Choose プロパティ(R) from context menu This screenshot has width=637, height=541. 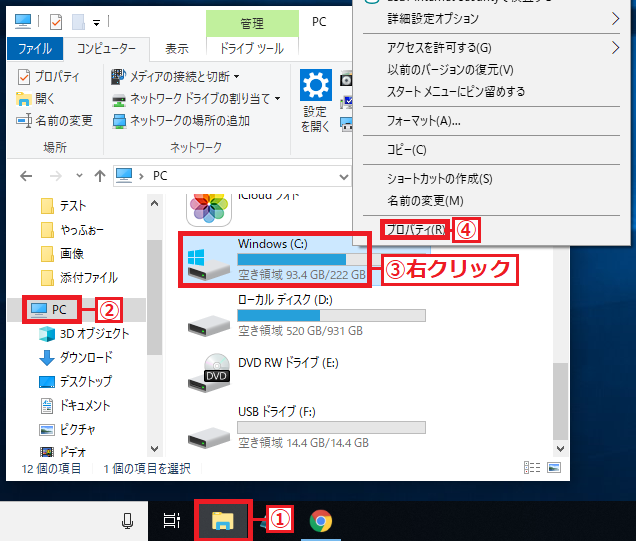point(415,230)
